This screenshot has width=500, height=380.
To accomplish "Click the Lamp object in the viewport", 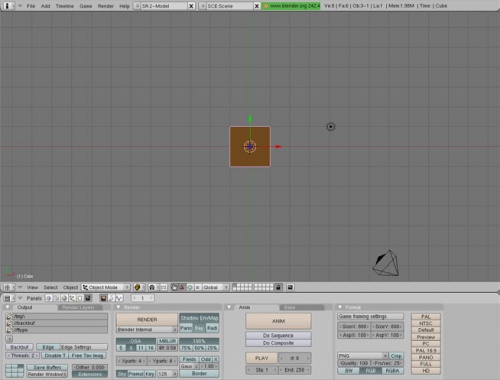I will pyautogui.click(x=330, y=127).
